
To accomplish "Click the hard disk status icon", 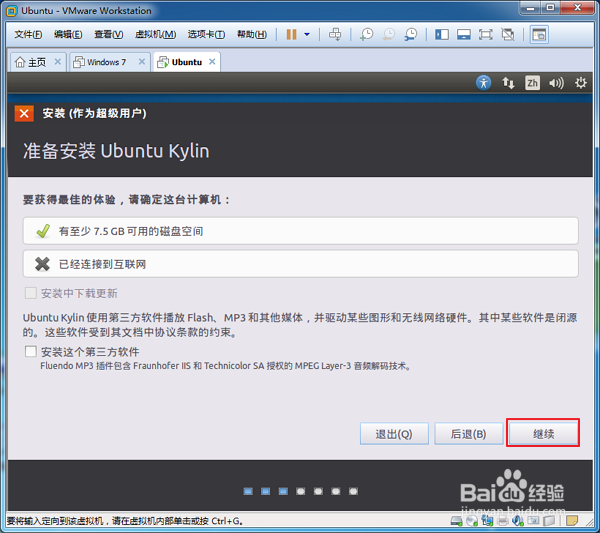I will [x=457, y=521].
